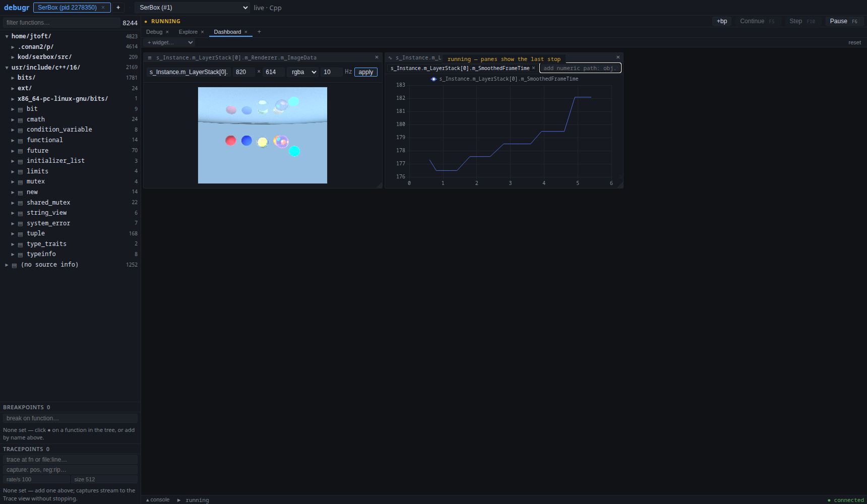Expand the ext/ folder
The image size is (867, 504).
tap(13, 88)
